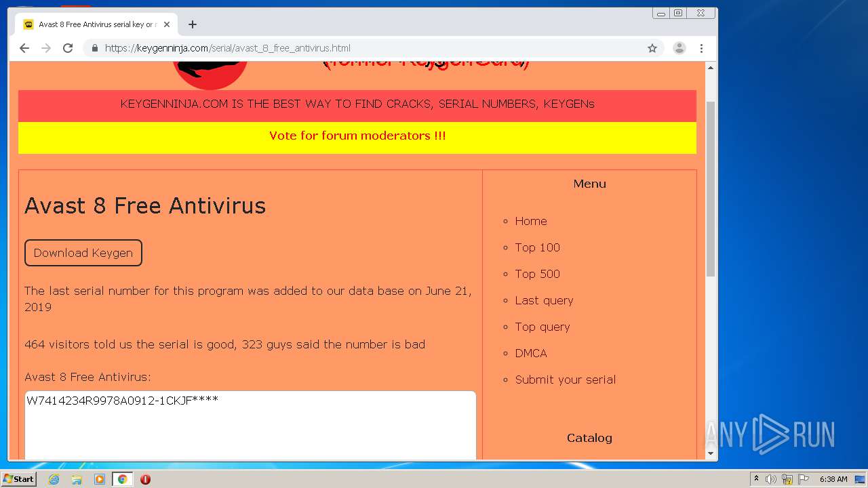
Task: Open the DMCA link
Action: pos(531,353)
